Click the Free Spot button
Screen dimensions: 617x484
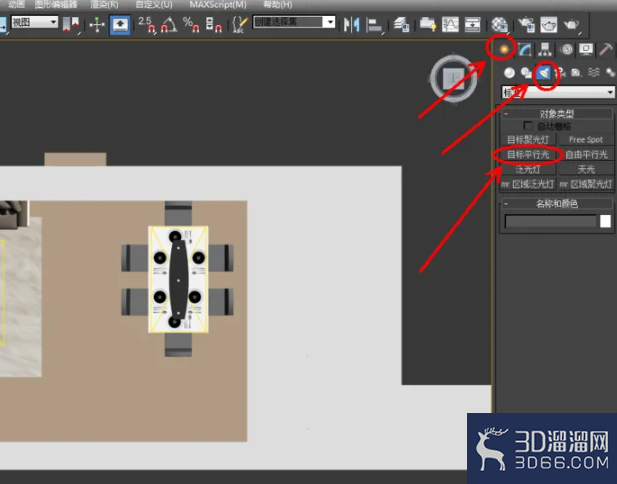(586, 140)
